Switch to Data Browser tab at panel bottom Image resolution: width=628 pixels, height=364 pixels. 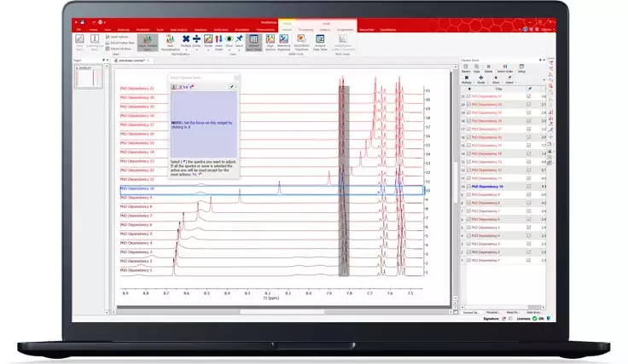click(533, 312)
